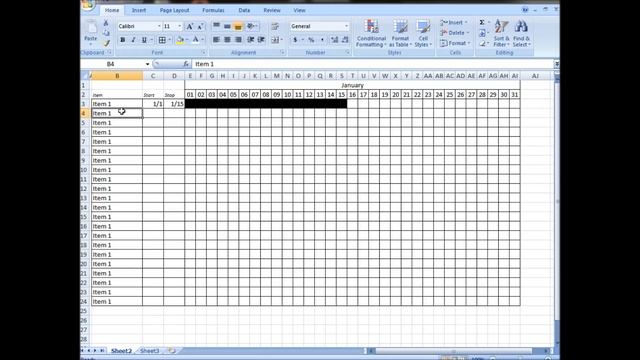Click Decrease Decimal icon
Screen dimensions: 640x360
tap(345, 40)
